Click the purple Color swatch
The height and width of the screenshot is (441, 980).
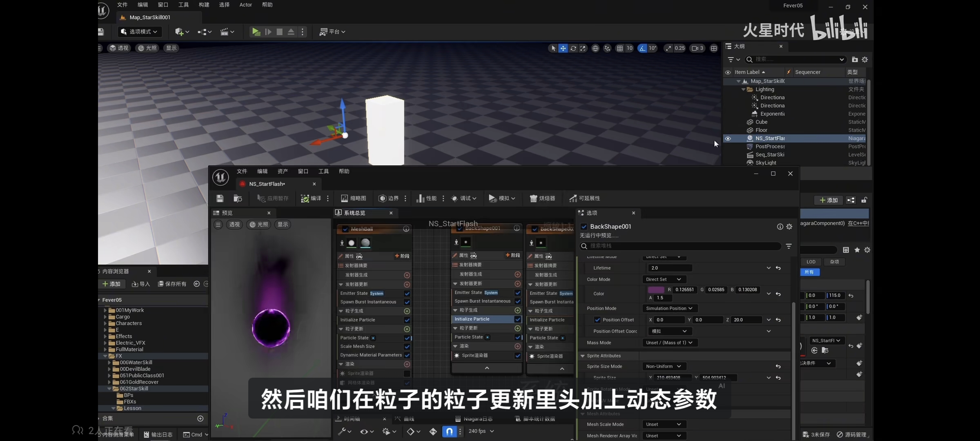656,290
